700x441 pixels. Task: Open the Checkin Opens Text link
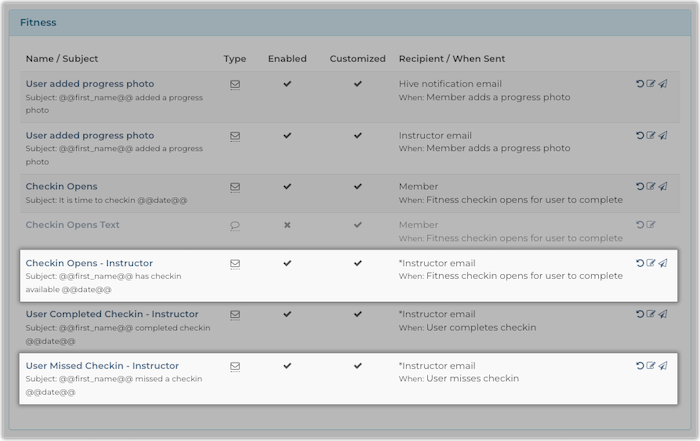[72, 225]
